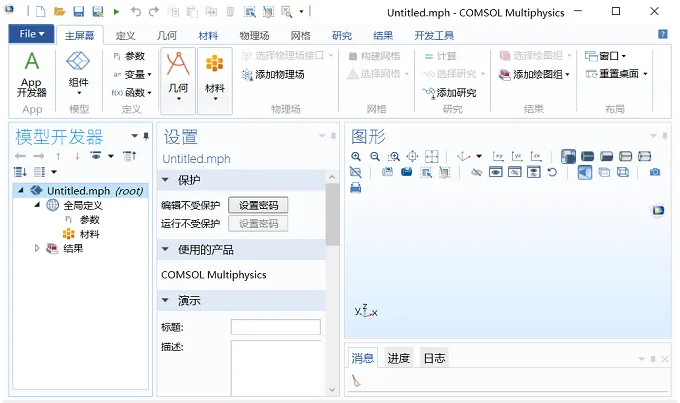Click 设置密码 for 编辑不受保护
Viewport: 680px width, 403px height.
[x=258, y=205]
